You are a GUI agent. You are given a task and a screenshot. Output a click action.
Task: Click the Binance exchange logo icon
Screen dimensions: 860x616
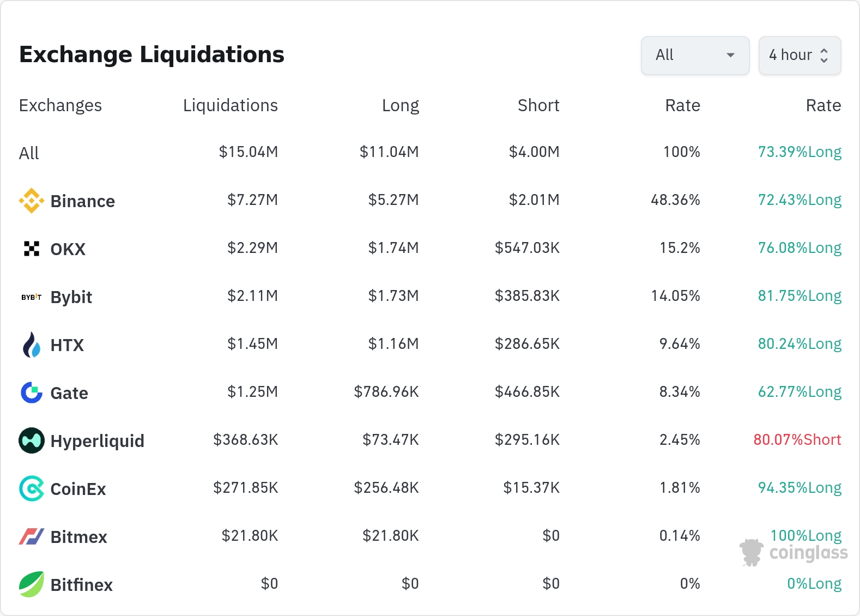(x=32, y=201)
